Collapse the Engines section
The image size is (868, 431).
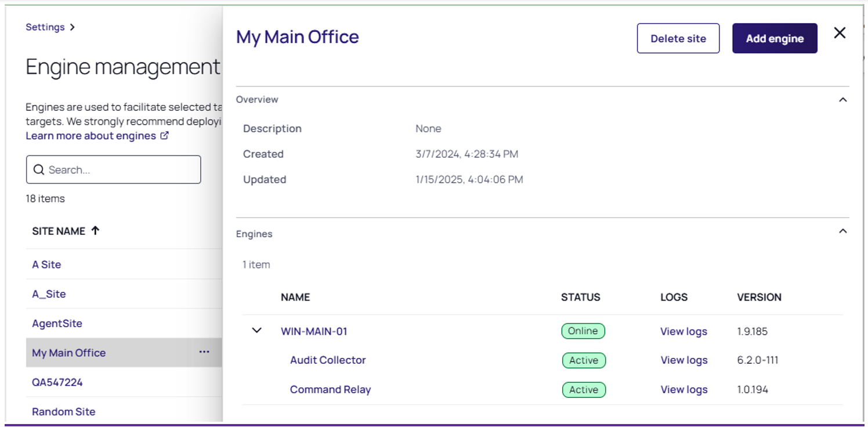[x=843, y=231]
